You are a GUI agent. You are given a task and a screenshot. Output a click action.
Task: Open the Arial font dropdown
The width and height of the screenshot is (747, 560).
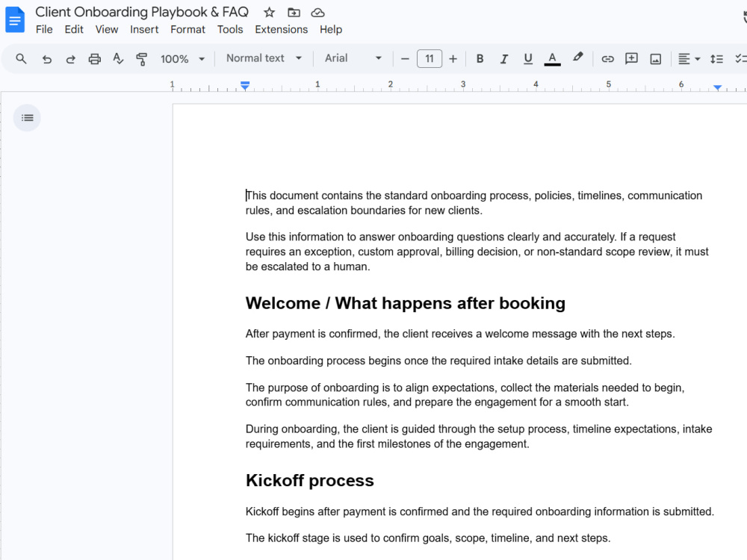click(353, 58)
